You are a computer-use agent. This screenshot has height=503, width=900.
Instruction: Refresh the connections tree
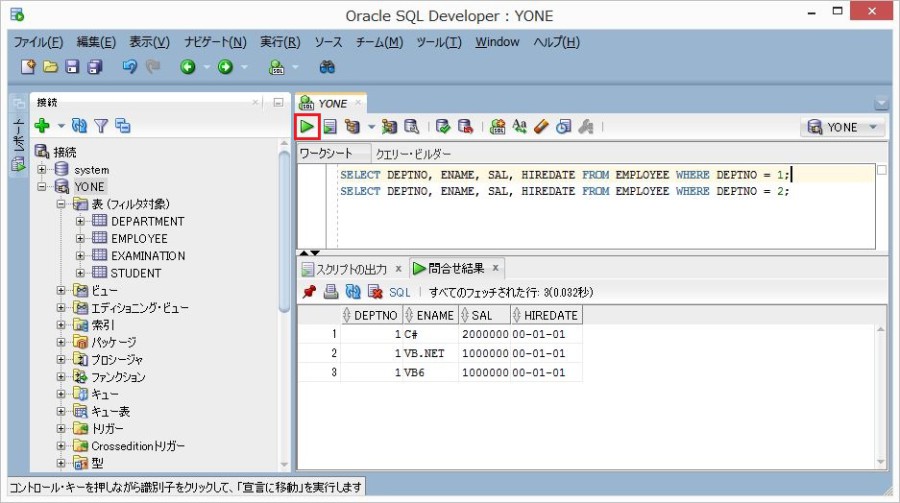[x=79, y=125]
